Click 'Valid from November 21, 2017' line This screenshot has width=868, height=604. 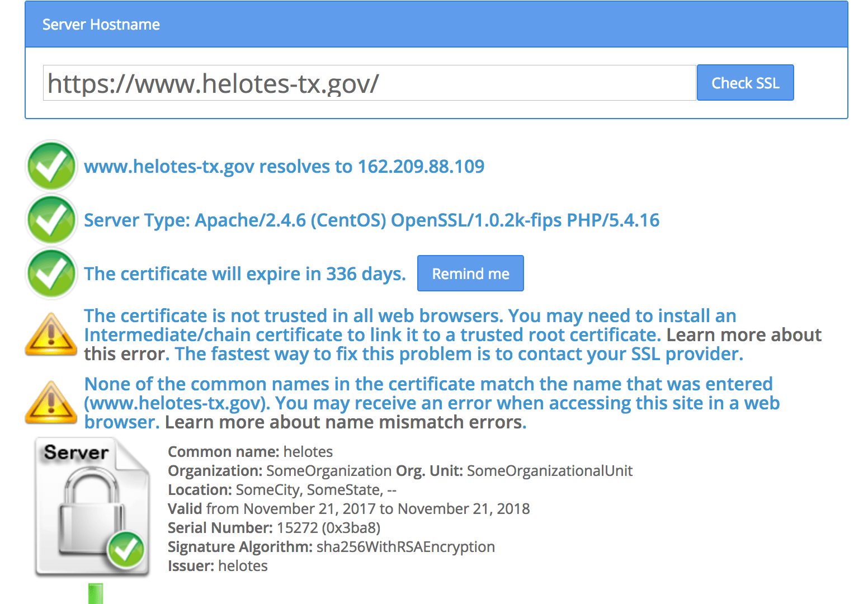349,509
